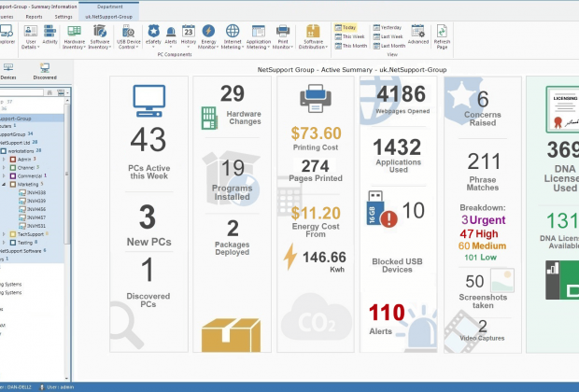Collapse the Marketing tree node
This screenshot has height=392, width=579.
point(4,184)
